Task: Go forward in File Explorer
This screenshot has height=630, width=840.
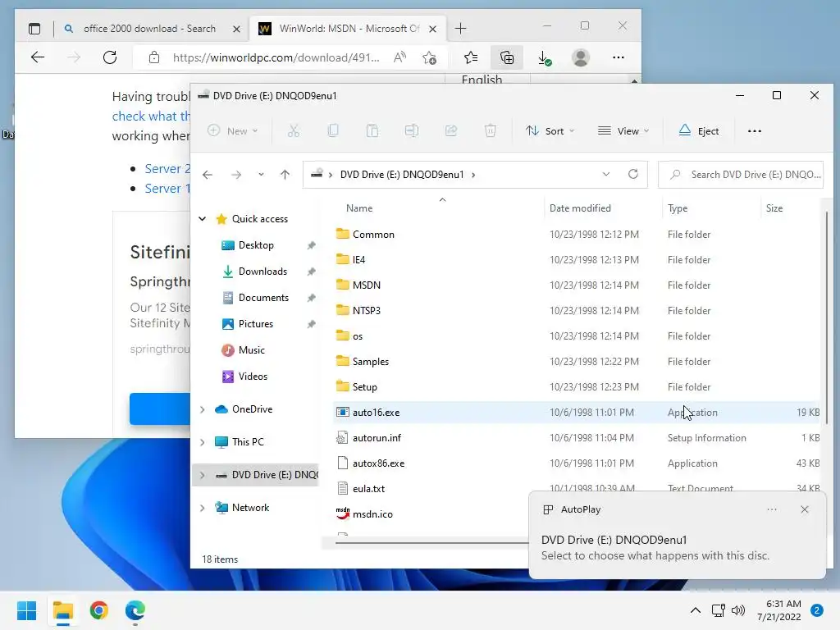Action: (x=236, y=175)
